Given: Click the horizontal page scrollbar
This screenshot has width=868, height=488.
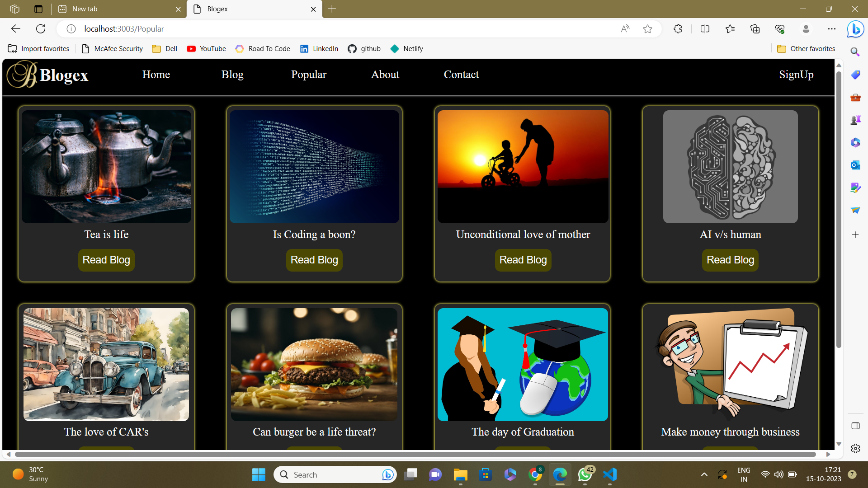Looking at the screenshot, I should click(x=415, y=454).
